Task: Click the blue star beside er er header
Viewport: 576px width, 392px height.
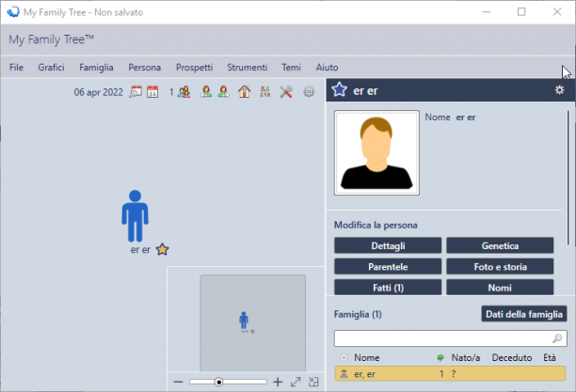Action: 339,89
